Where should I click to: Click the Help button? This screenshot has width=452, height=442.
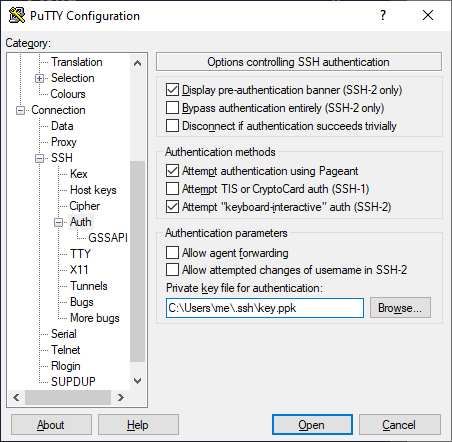click(138, 425)
